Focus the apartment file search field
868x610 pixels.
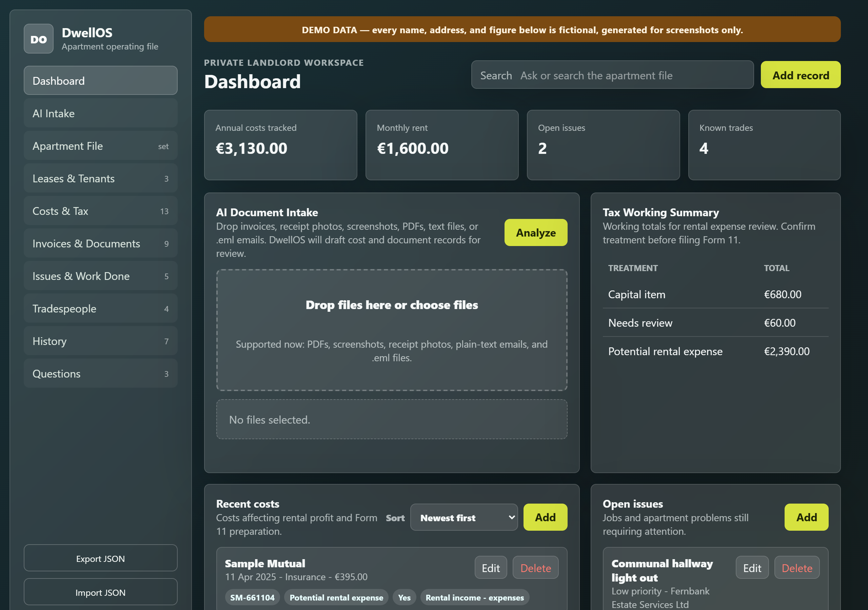point(612,75)
